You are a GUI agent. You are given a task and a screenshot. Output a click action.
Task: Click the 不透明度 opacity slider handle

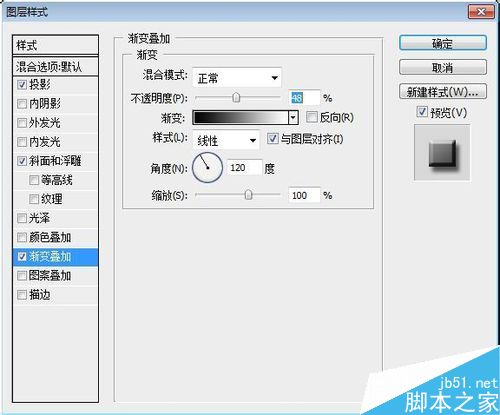click(x=236, y=98)
